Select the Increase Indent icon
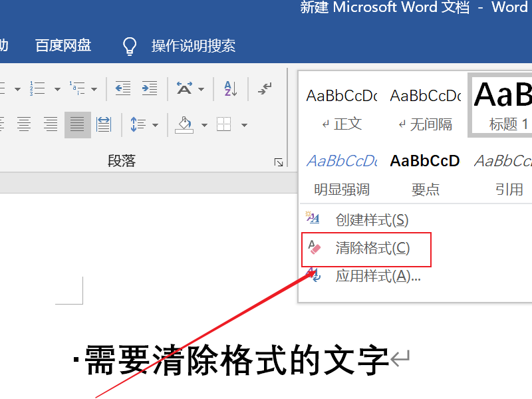The height and width of the screenshot is (399, 532). (x=148, y=88)
